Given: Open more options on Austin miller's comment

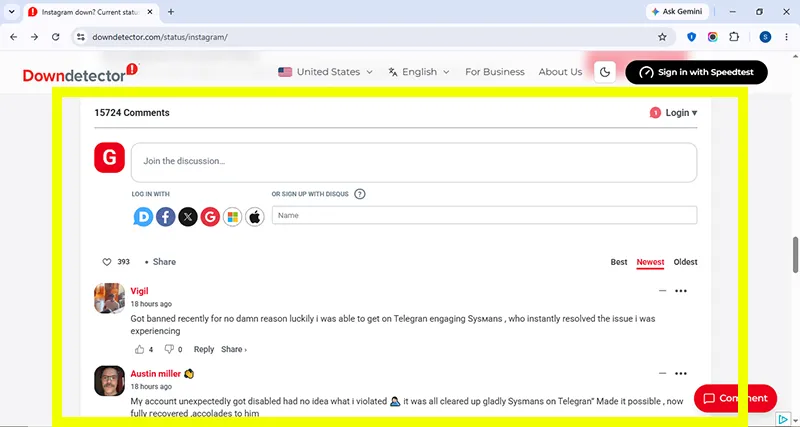Looking at the screenshot, I should pos(681,373).
